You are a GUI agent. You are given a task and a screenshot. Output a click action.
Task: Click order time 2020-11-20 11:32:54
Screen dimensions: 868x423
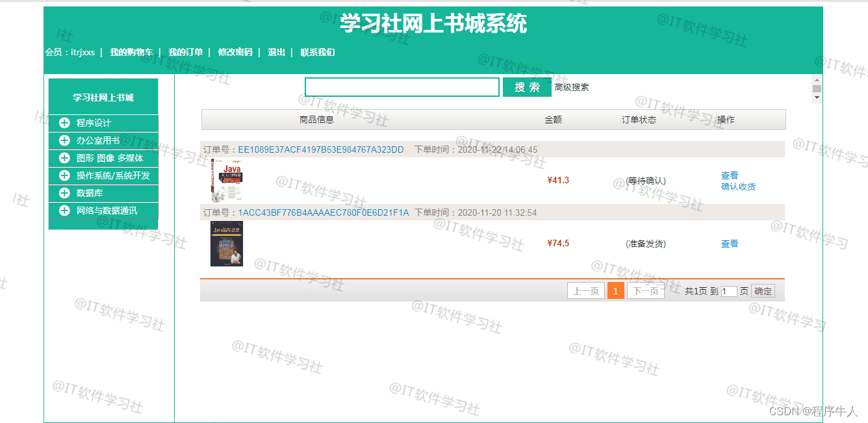click(x=498, y=212)
